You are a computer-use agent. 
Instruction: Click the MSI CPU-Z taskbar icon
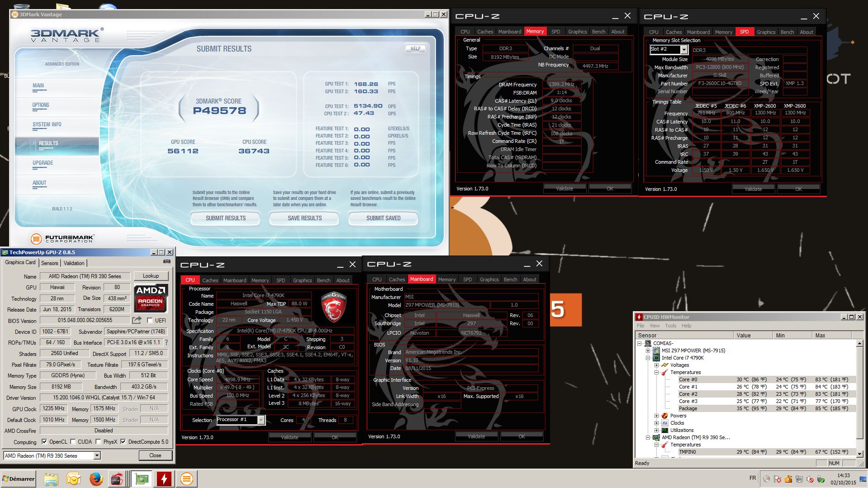(x=117, y=479)
